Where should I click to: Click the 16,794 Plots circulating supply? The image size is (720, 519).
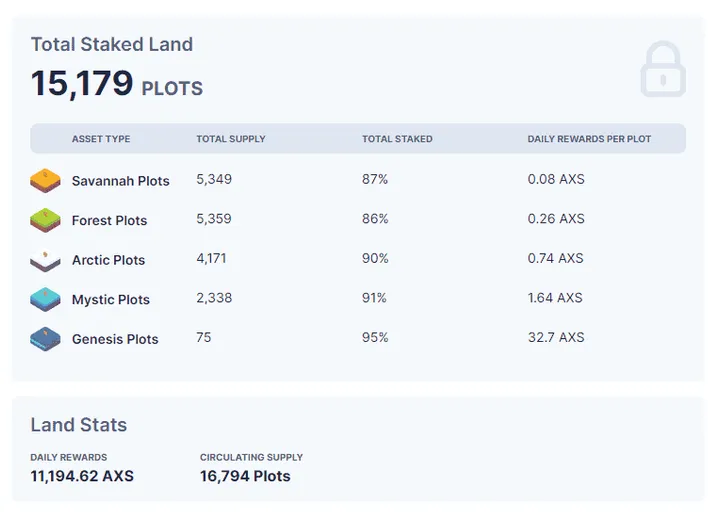(245, 476)
